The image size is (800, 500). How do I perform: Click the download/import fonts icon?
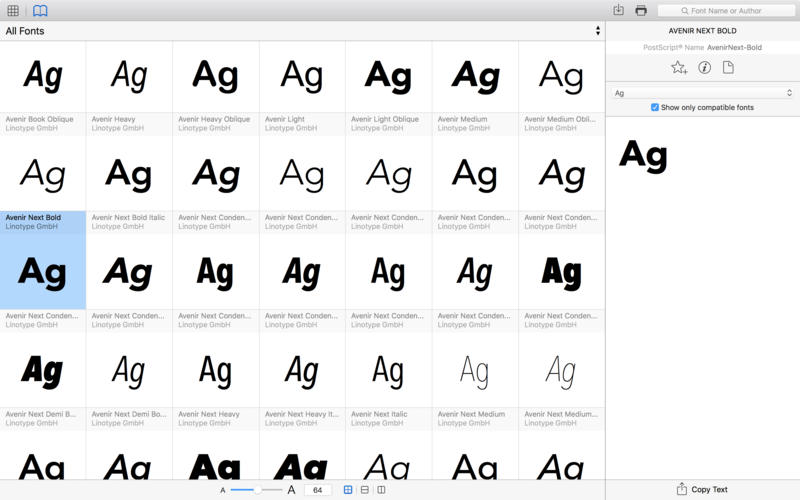(619, 10)
